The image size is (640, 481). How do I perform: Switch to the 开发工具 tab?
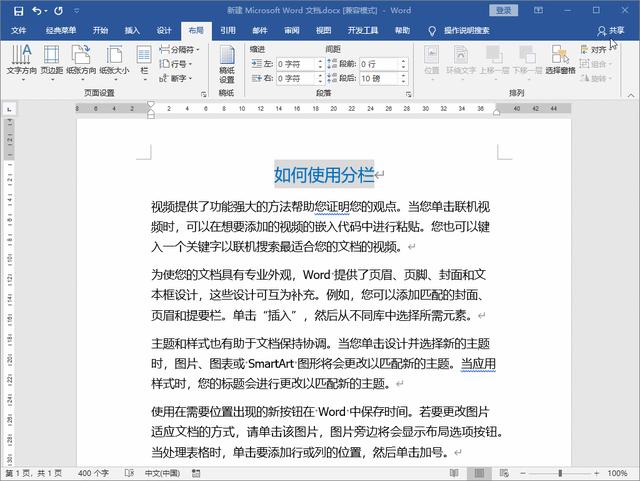pos(362,30)
